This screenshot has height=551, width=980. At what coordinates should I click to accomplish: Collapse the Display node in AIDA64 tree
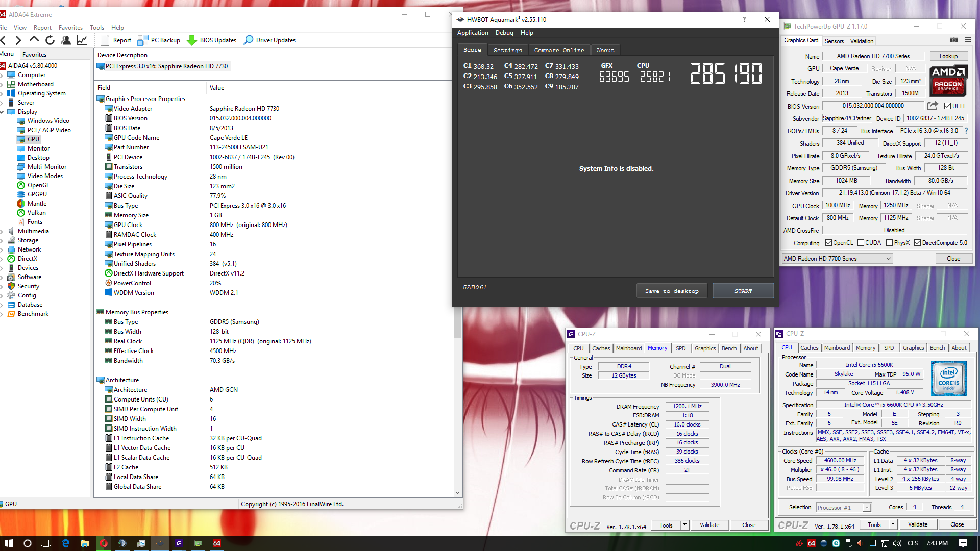pyautogui.click(x=2, y=112)
